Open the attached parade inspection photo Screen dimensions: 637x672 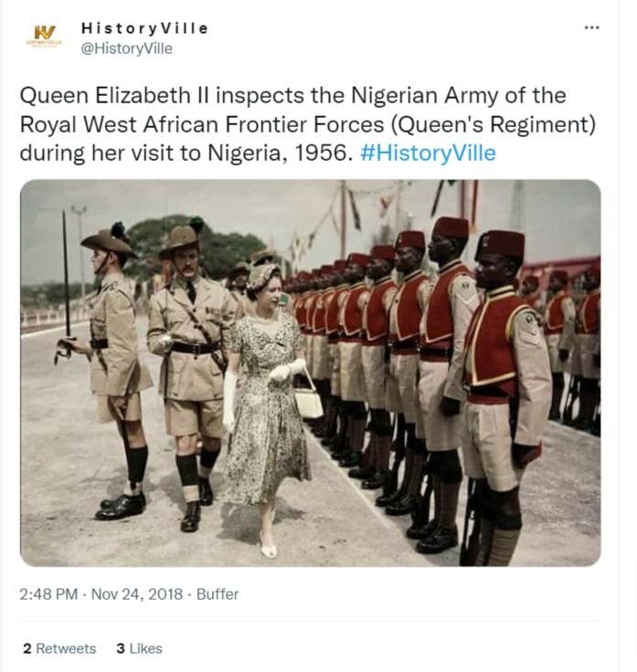pyautogui.click(x=311, y=373)
